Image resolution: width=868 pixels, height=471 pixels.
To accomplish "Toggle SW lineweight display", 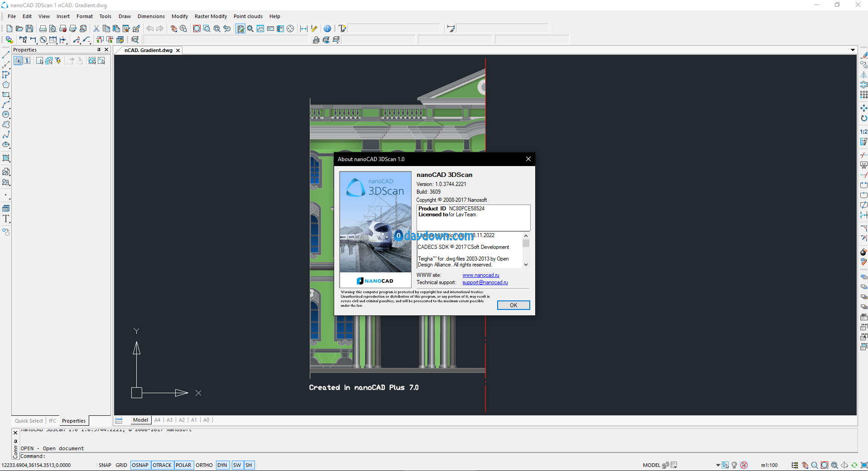I will point(237,465).
